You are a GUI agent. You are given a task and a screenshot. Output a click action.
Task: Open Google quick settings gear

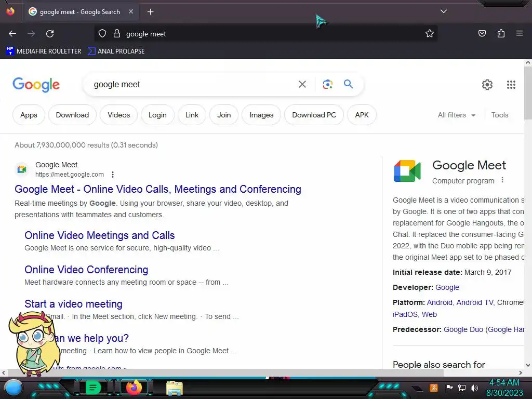pos(487,85)
